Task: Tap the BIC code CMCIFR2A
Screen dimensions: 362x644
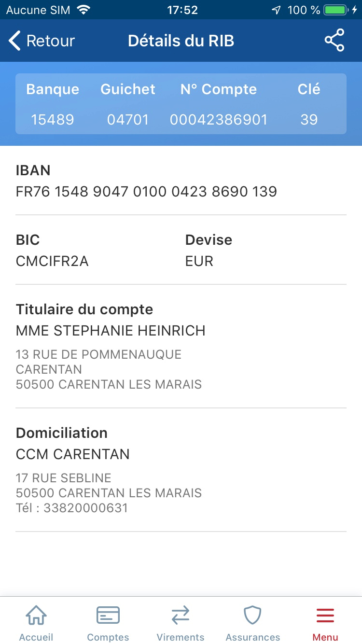Action: pos(52,261)
